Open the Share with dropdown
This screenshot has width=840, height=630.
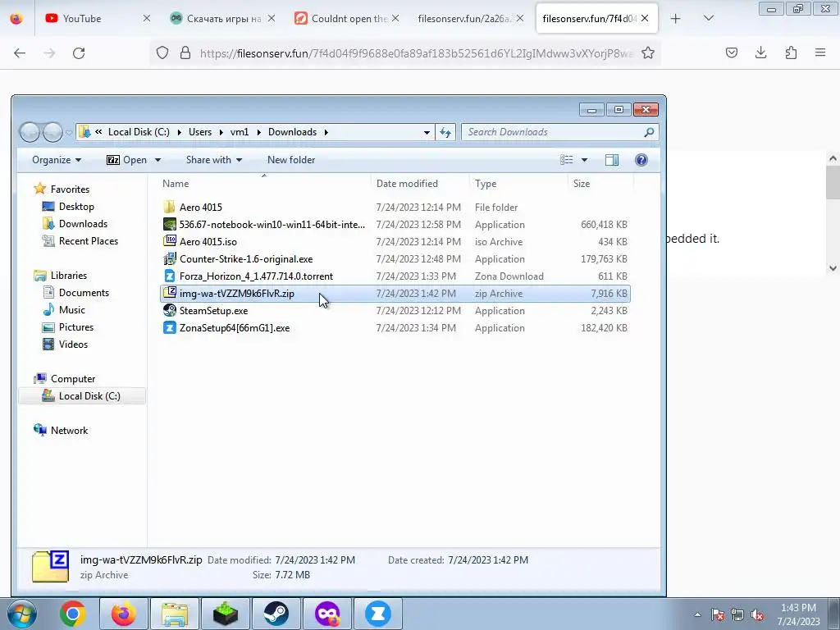tap(214, 160)
